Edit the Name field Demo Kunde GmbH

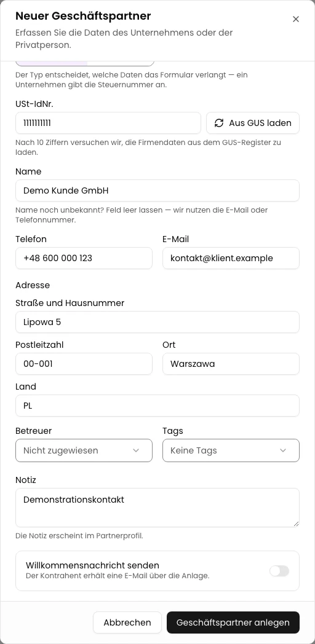pyautogui.click(x=157, y=190)
